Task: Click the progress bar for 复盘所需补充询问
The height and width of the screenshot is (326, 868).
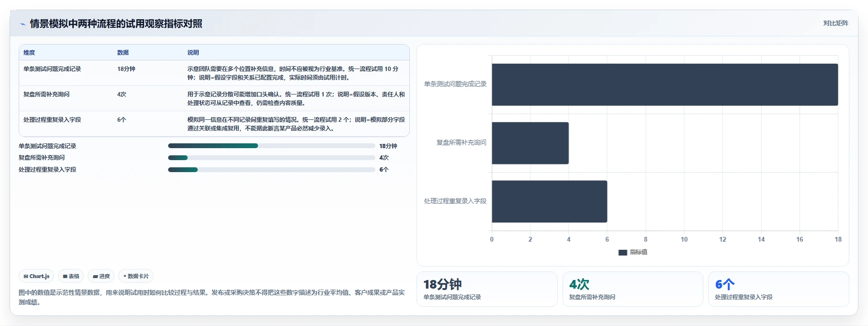Action: pos(271,158)
